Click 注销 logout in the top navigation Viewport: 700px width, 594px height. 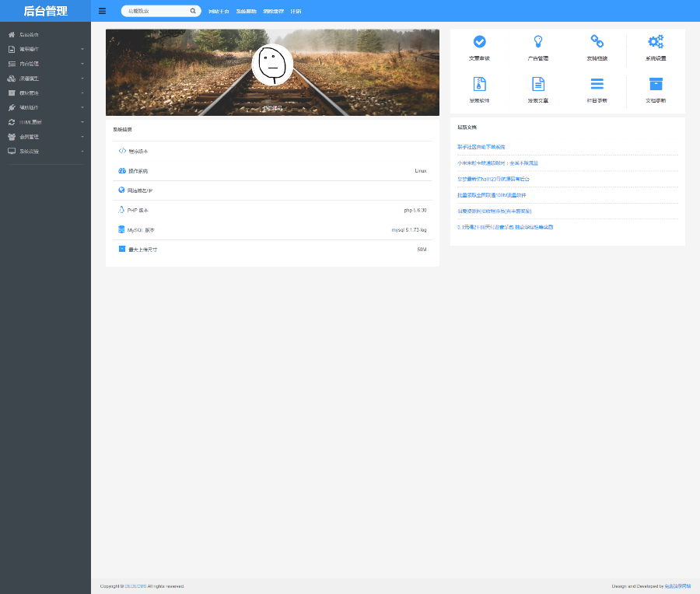coord(296,11)
